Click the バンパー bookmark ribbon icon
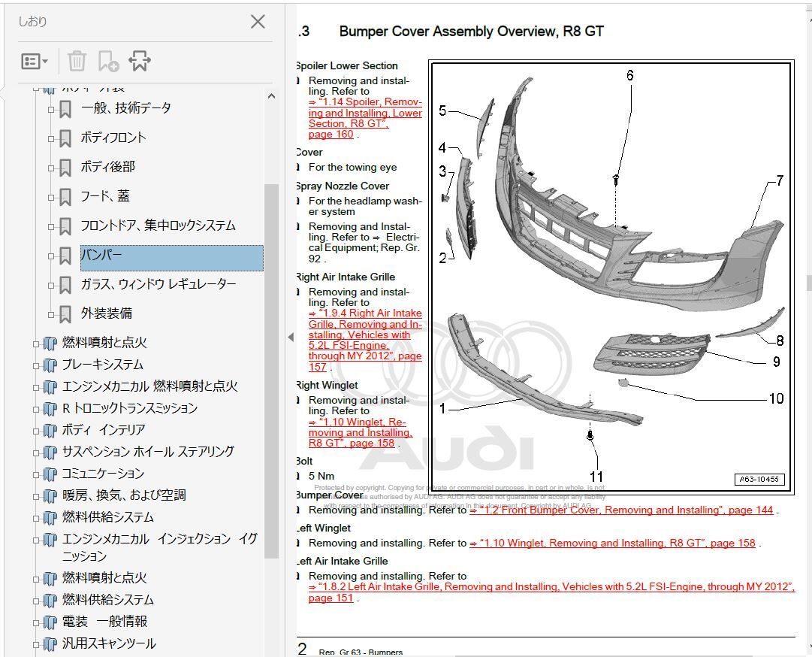Image resolution: width=812 pixels, height=657 pixels. click(65, 256)
